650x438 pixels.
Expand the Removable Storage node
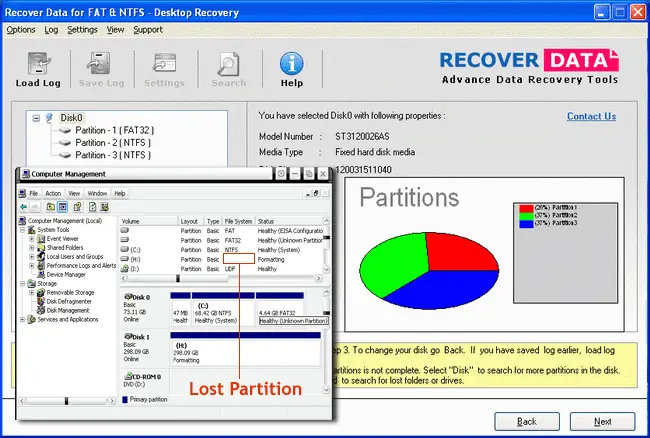[x=32, y=293]
